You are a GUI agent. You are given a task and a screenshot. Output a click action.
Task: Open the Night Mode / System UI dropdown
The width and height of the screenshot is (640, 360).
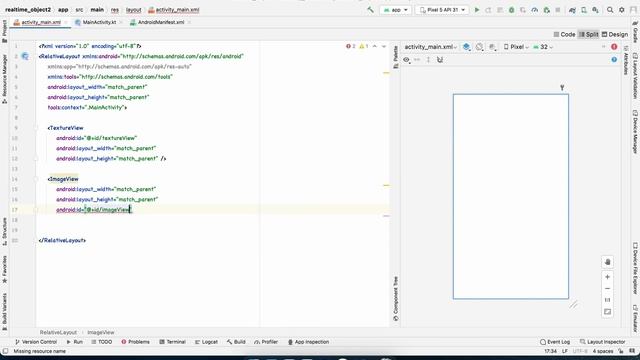493,47
